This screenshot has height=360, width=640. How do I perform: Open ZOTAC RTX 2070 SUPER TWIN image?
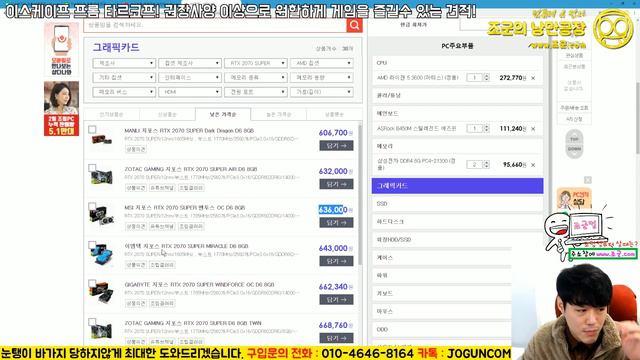tap(102, 330)
